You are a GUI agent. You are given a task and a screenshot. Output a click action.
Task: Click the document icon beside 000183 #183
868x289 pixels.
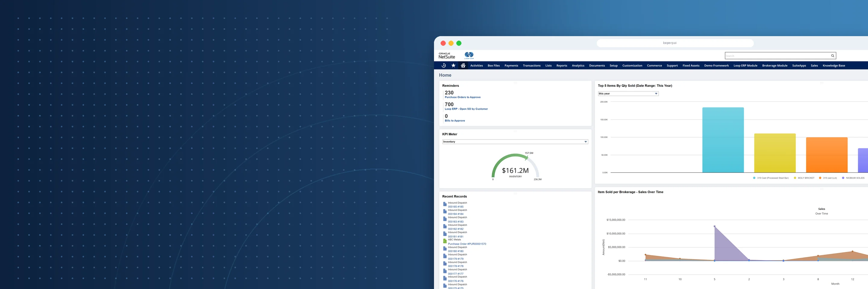pyautogui.click(x=445, y=219)
